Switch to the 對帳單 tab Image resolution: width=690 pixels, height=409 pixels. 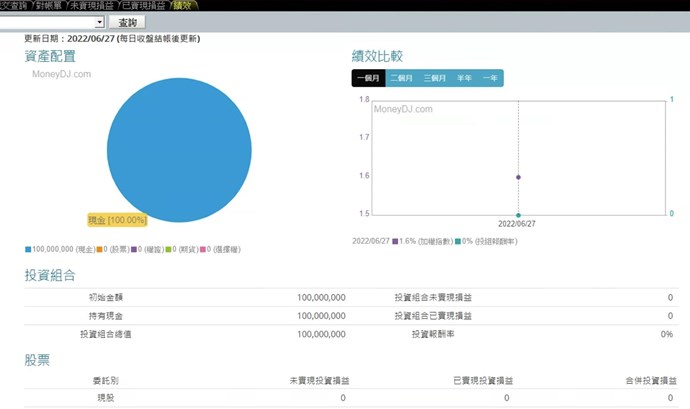coord(45,5)
